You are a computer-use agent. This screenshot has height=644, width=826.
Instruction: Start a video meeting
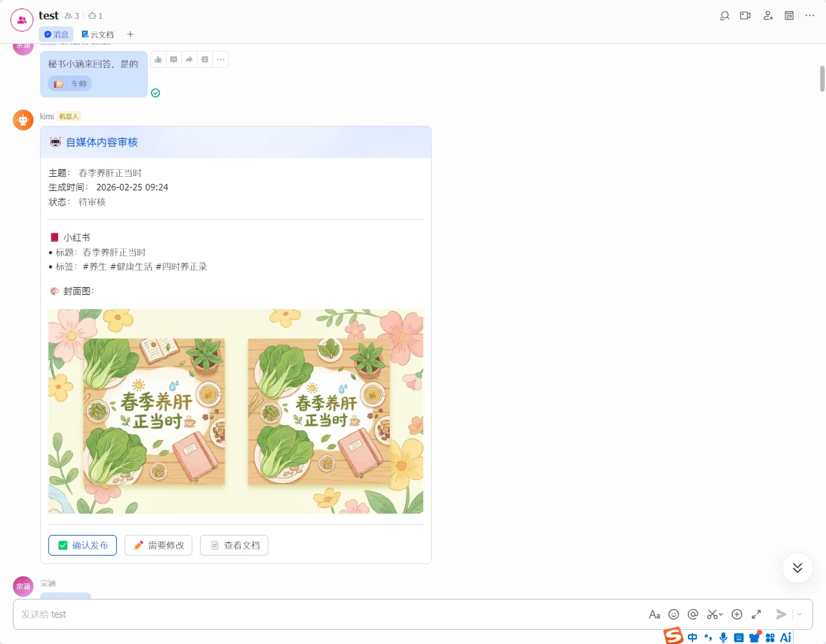point(745,15)
